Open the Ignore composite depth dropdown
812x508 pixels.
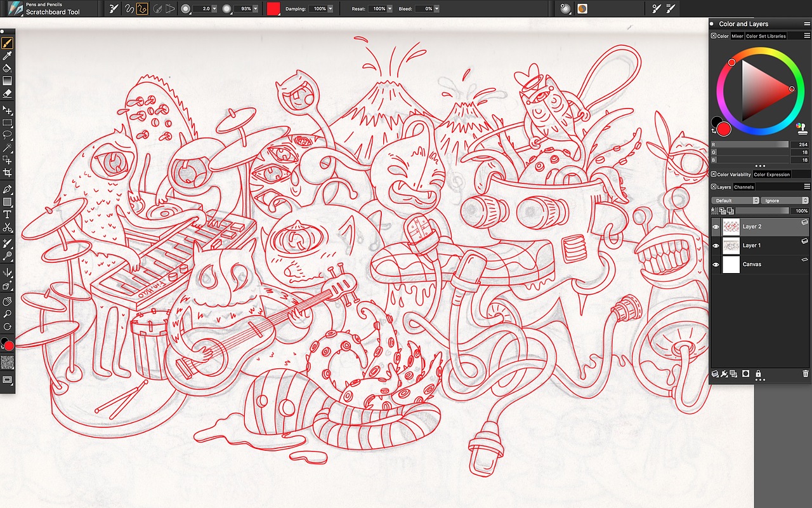(x=785, y=201)
